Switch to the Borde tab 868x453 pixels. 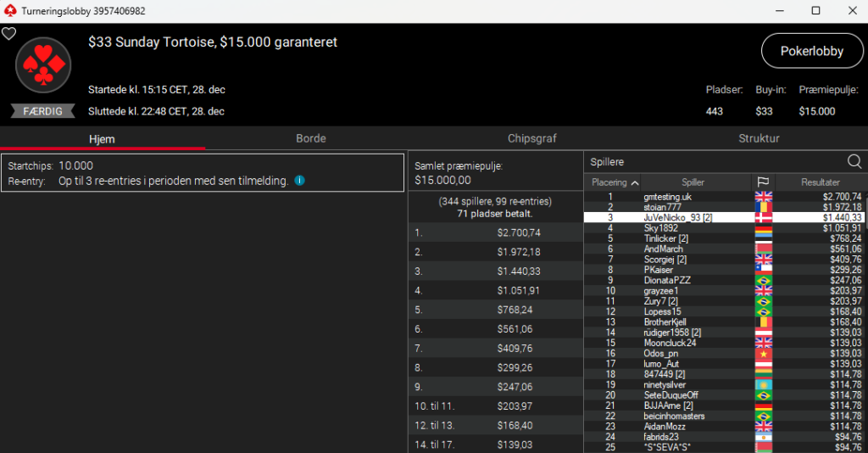310,138
